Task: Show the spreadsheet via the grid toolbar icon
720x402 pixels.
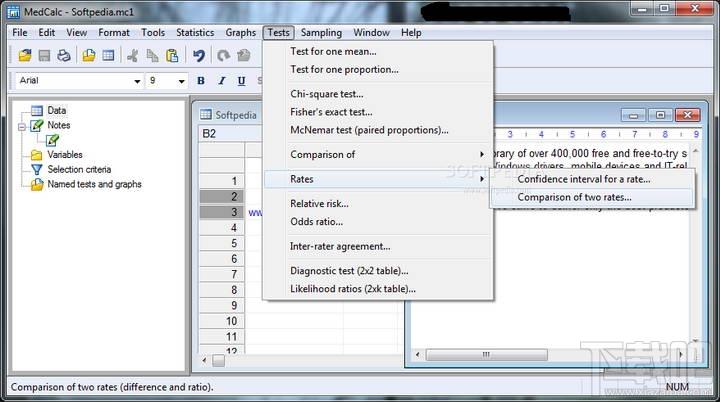Action: (108, 56)
